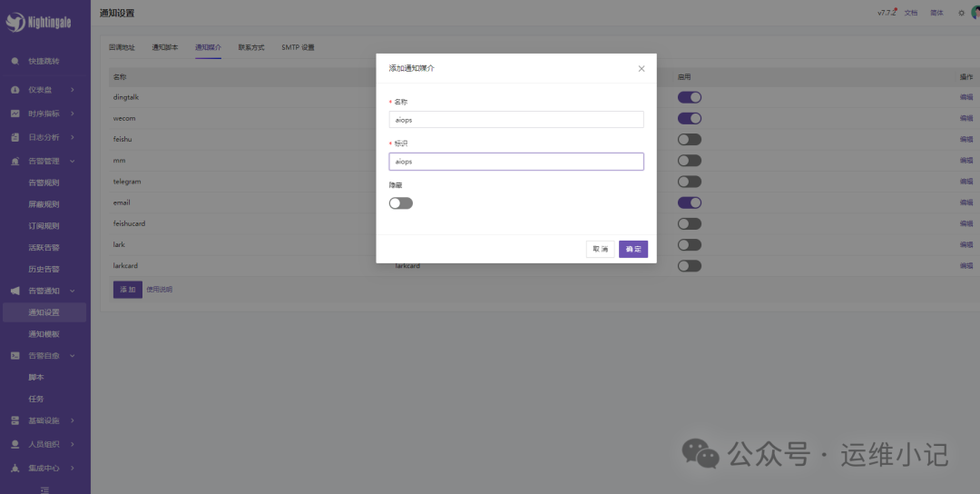Disable the dingtalk enabled switch
The image size is (980, 494).
click(689, 97)
